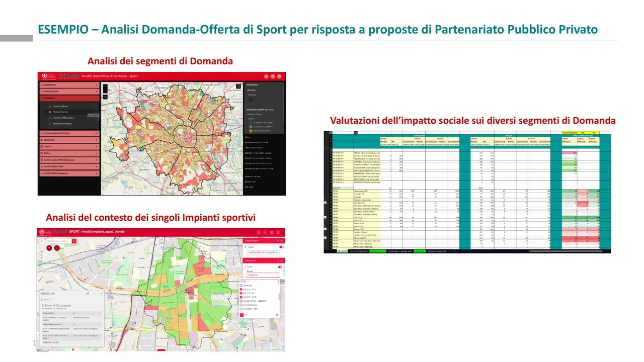
Task: Click the Find address or place field
Action: [x=59, y=241]
